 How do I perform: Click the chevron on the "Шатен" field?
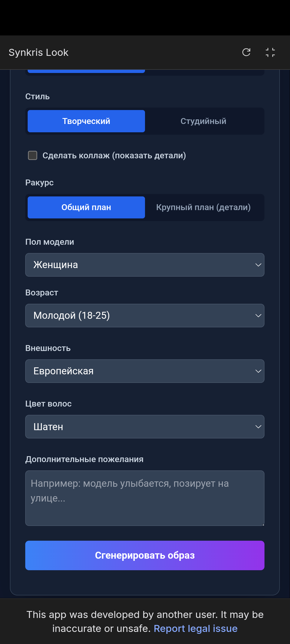pyautogui.click(x=258, y=427)
